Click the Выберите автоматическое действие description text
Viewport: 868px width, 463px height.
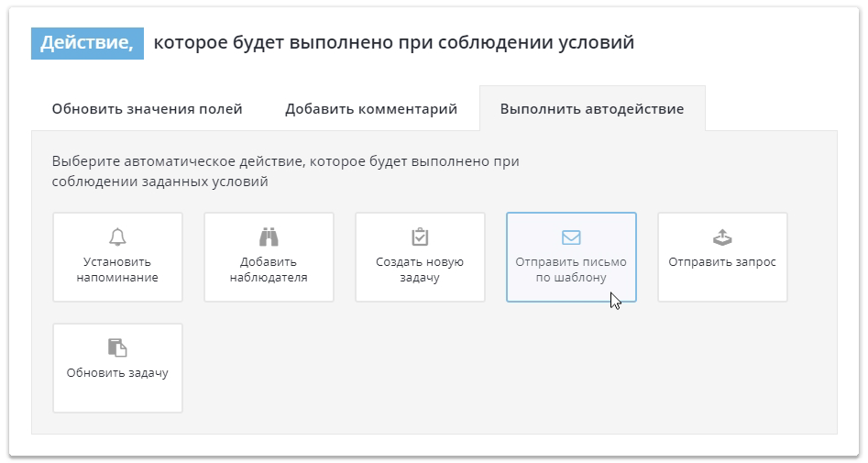285,171
